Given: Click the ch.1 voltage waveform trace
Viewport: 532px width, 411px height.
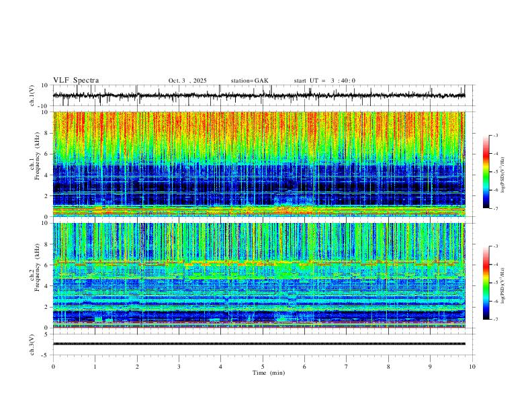Looking at the screenshot, I should 259,95.
